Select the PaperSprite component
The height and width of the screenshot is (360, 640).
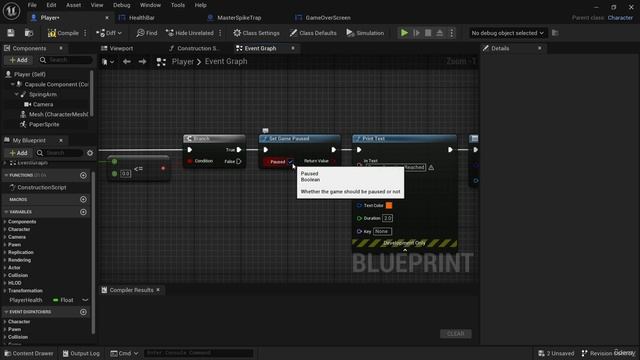44,124
